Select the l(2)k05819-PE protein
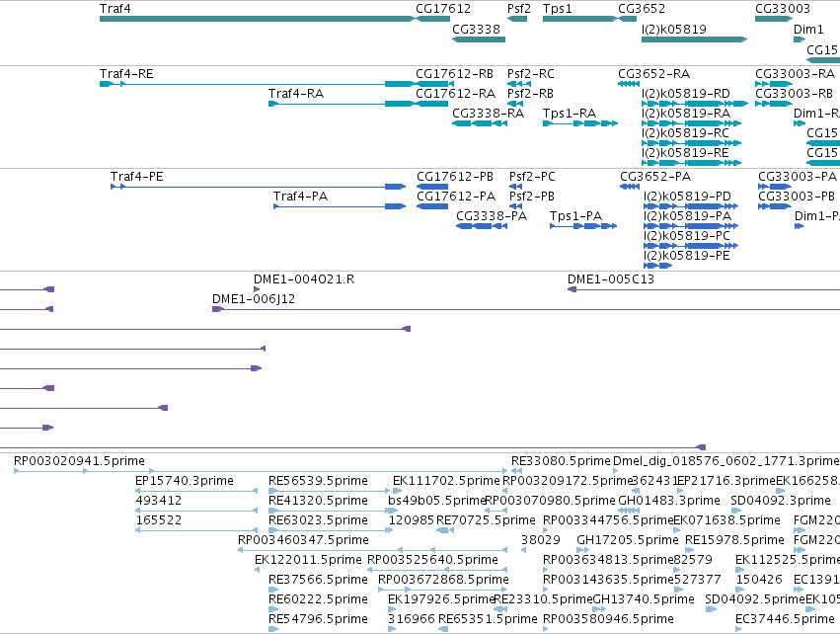The image size is (840, 634). pos(657,266)
